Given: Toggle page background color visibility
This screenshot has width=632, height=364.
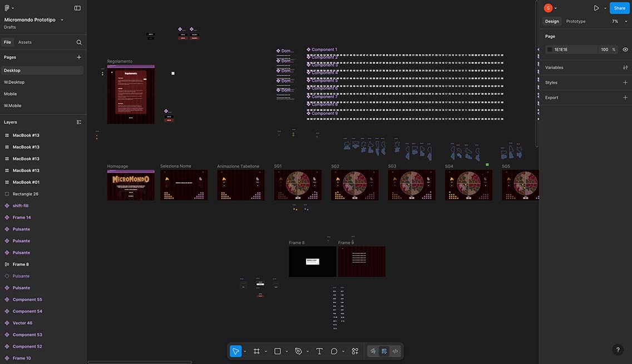Looking at the screenshot, I should (625, 49).
